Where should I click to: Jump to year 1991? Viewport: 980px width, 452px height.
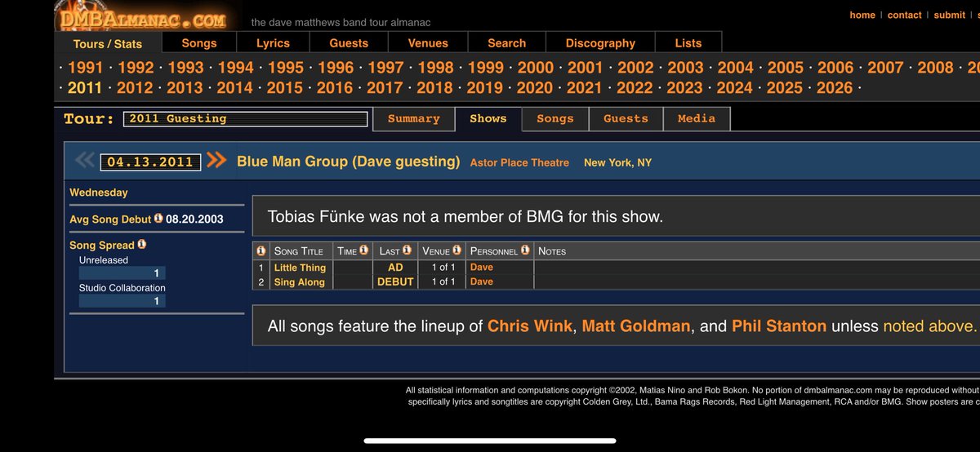point(86,68)
